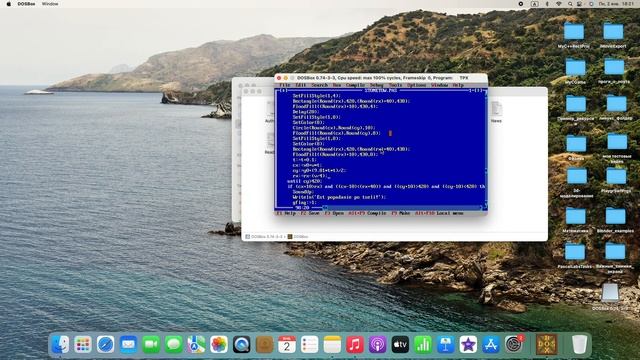Launch Apple TV from the Dock
The image size is (640, 360).
coord(400,345)
